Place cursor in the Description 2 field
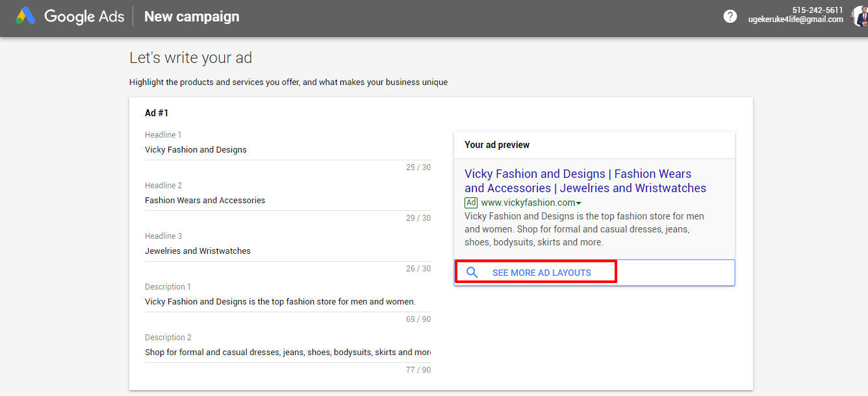The width and height of the screenshot is (868, 396). [287, 353]
